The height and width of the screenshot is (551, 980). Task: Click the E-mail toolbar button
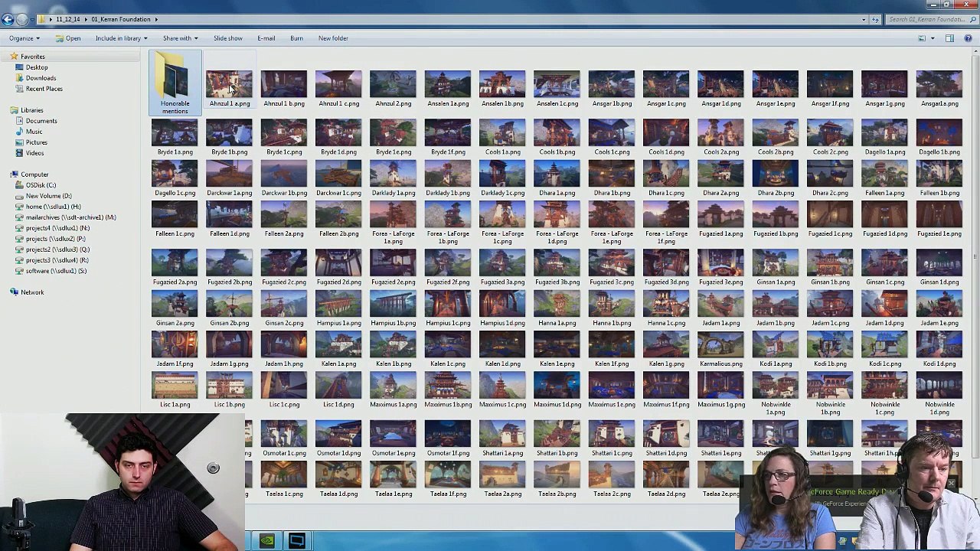266,38
